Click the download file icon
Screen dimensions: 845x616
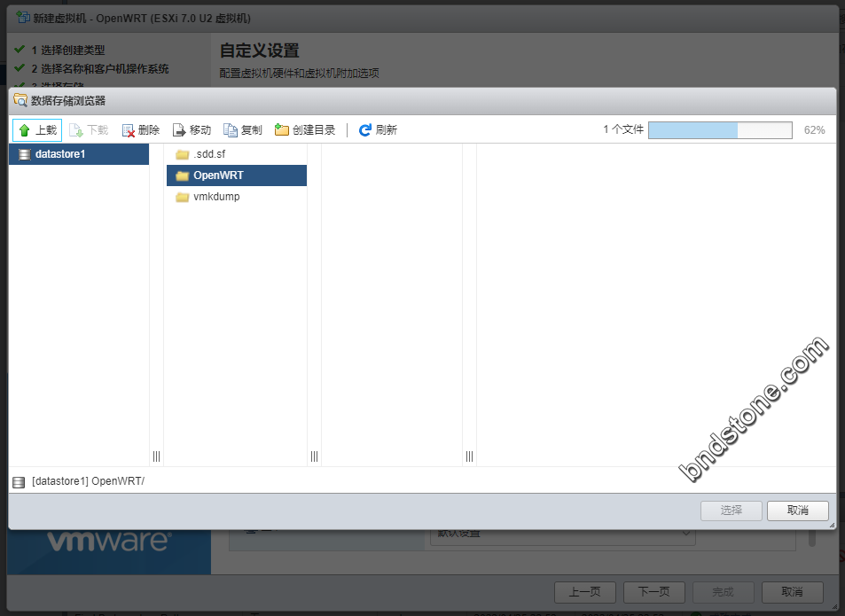[x=76, y=130]
